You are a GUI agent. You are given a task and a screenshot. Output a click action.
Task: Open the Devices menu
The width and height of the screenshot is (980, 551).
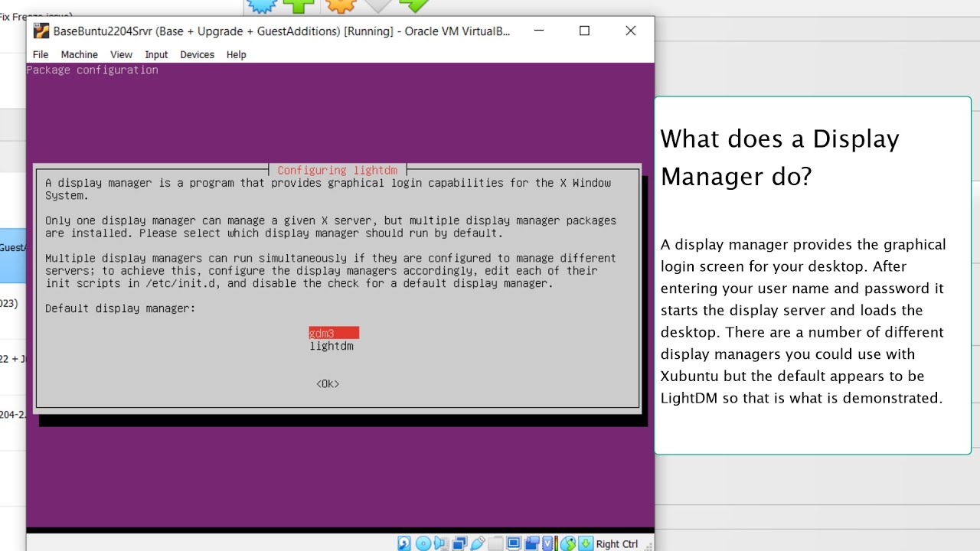[x=197, y=54]
